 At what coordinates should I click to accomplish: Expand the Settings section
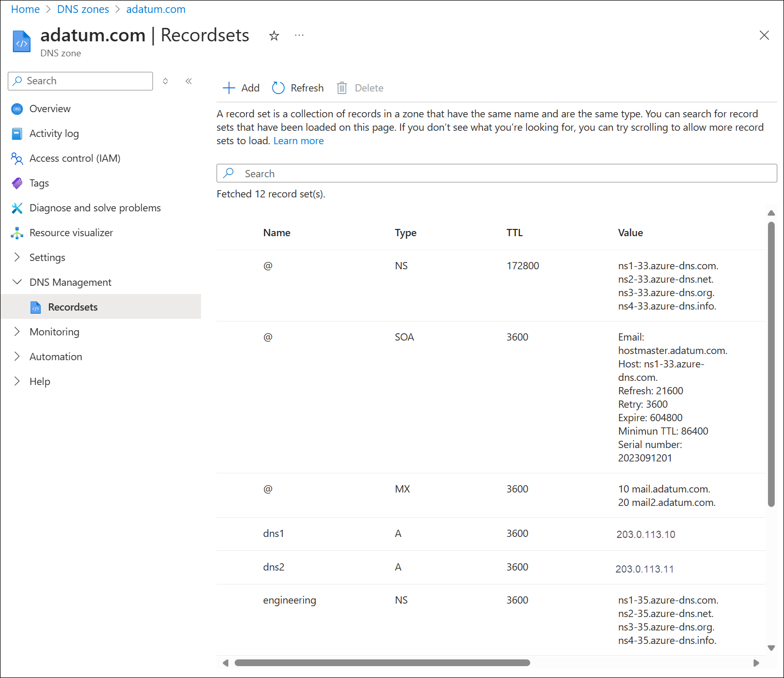(x=47, y=257)
